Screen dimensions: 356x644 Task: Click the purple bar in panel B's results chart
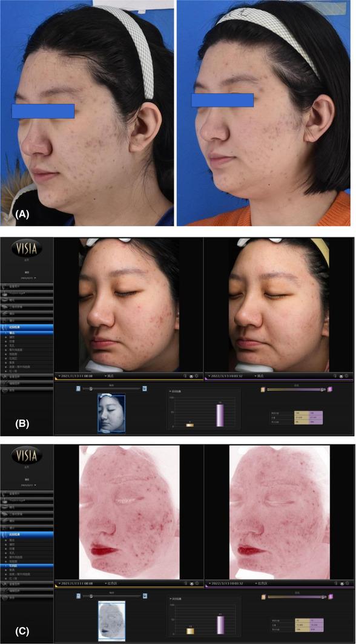pyautogui.click(x=220, y=416)
